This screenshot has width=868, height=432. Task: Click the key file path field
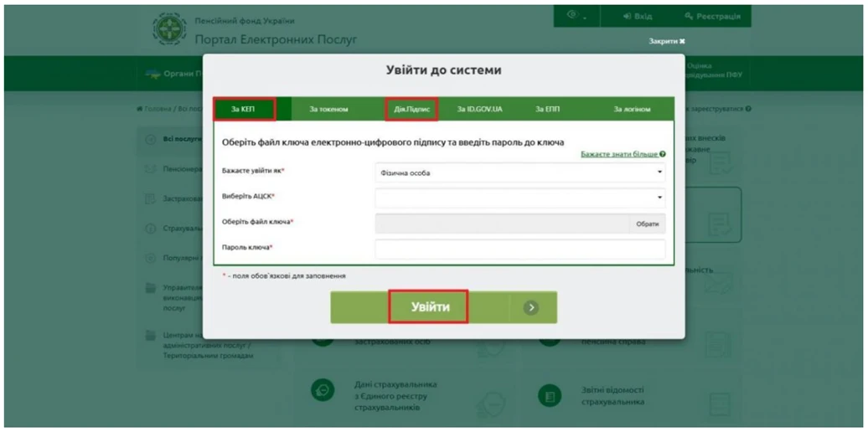502,224
